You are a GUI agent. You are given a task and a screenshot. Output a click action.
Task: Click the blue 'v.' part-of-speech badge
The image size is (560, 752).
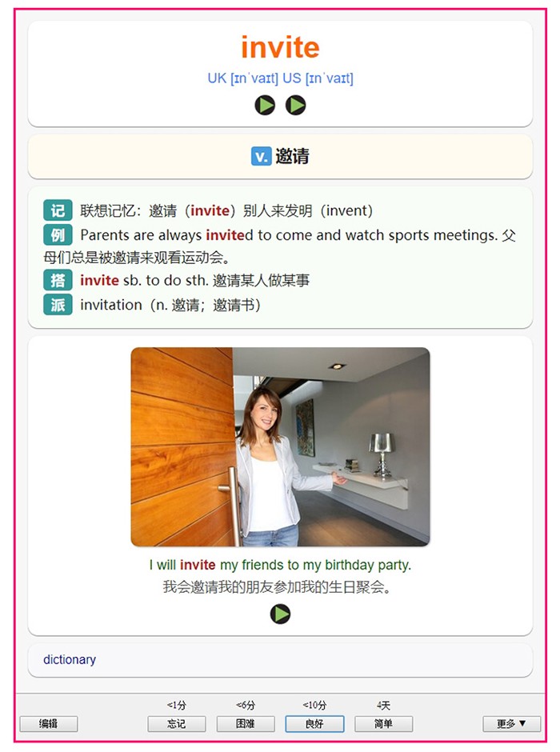(x=262, y=156)
